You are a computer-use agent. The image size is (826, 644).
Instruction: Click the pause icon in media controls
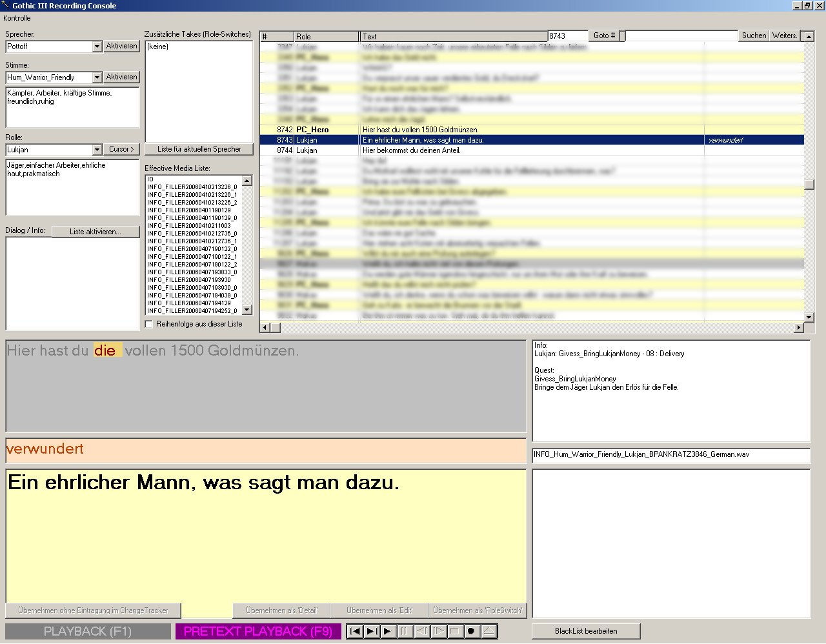(405, 631)
